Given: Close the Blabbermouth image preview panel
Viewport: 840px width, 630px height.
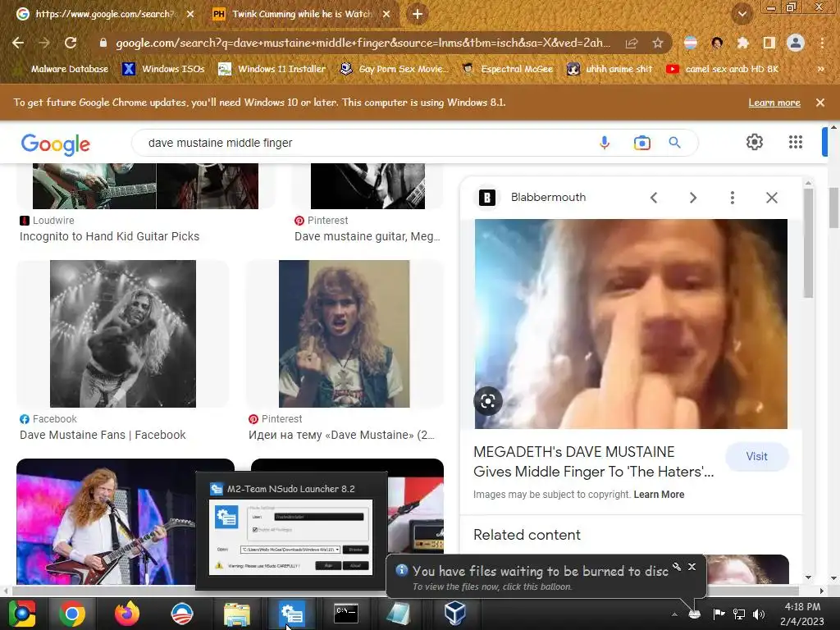Looking at the screenshot, I should click(771, 198).
